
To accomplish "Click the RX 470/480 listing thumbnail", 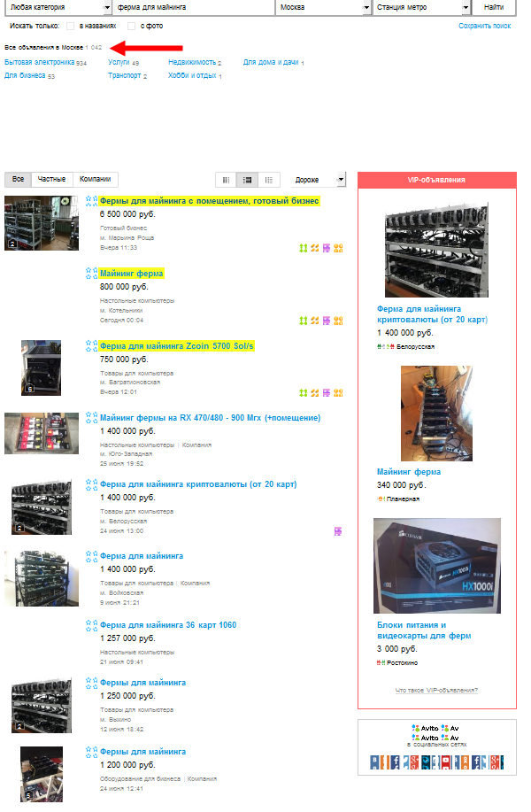I will (x=42, y=433).
